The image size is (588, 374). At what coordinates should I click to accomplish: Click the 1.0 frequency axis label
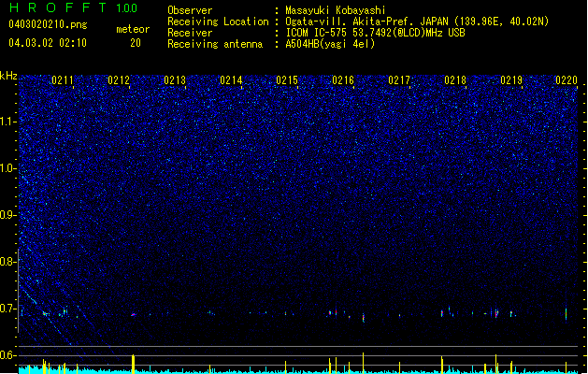(7, 168)
